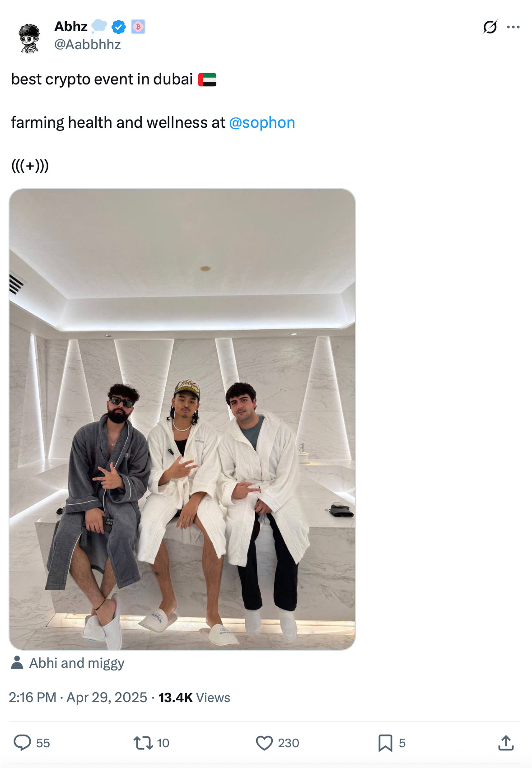Open the @Aabbhhz handle
The image size is (532, 768).
pos(88,44)
